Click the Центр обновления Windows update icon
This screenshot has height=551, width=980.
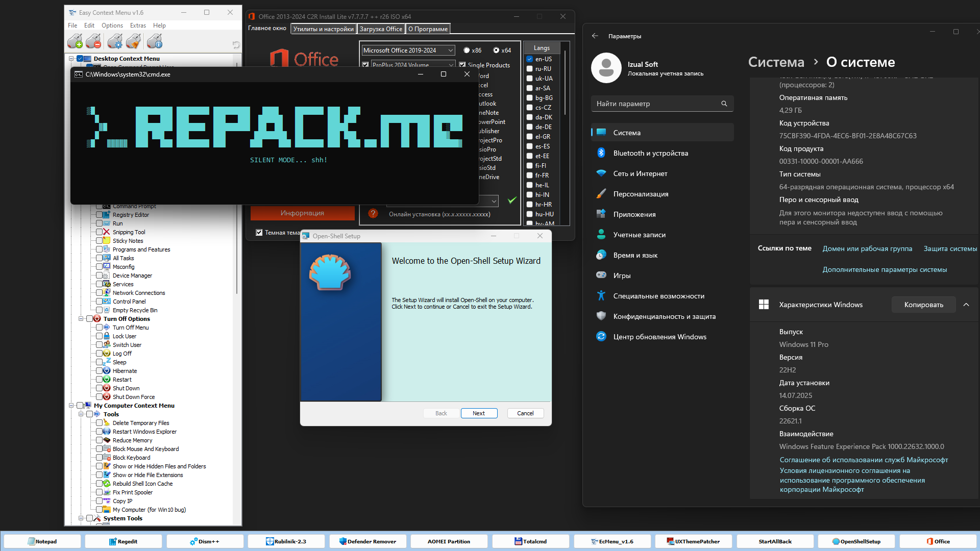[601, 337]
